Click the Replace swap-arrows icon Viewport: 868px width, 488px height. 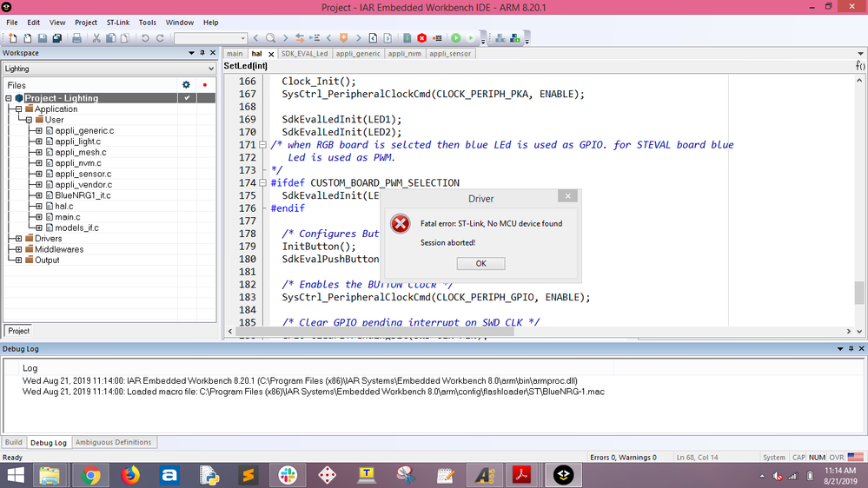click(x=300, y=38)
